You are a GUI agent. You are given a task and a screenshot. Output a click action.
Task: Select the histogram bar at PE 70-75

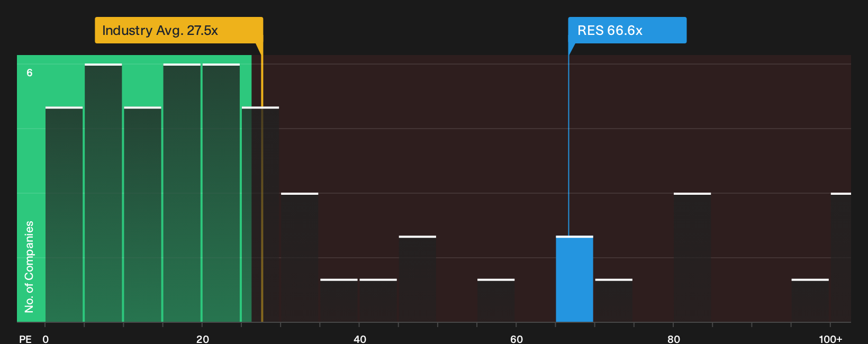click(x=613, y=300)
